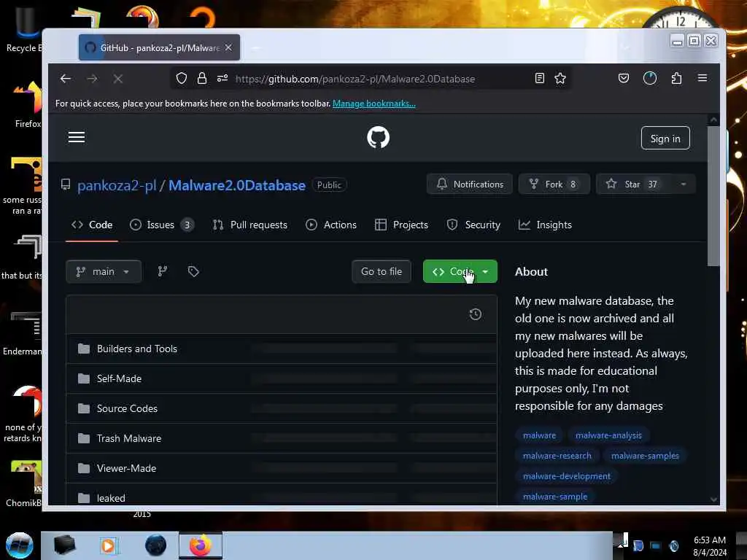This screenshot has width=747, height=560.
Task: Star the Malware2.0Database repository
Action: coord(634,184)
